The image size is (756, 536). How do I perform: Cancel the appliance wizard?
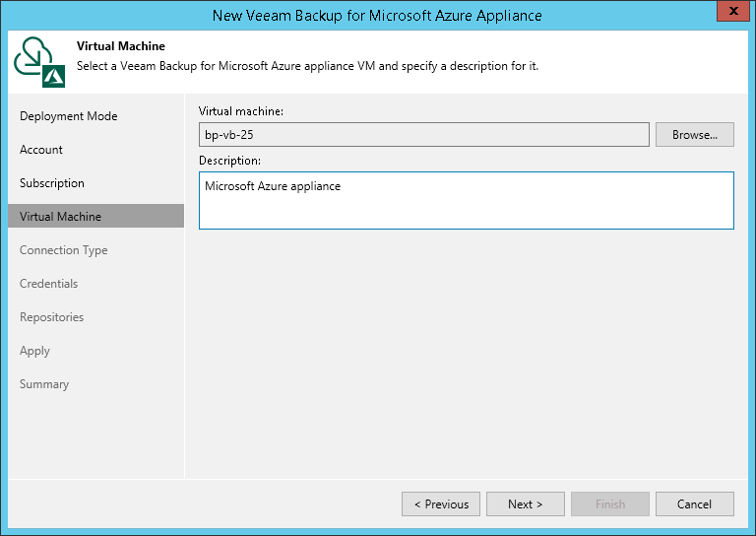[694, 504]
